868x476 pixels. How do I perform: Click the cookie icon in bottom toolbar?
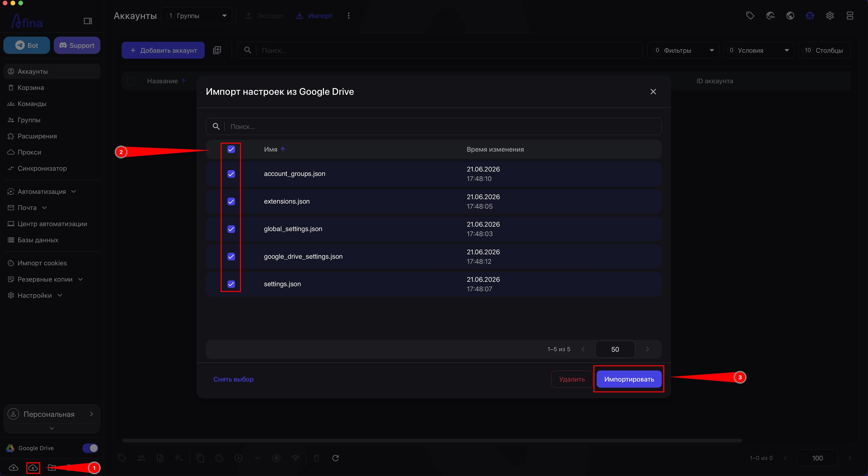pyautogui.click(x=219, y=458)
